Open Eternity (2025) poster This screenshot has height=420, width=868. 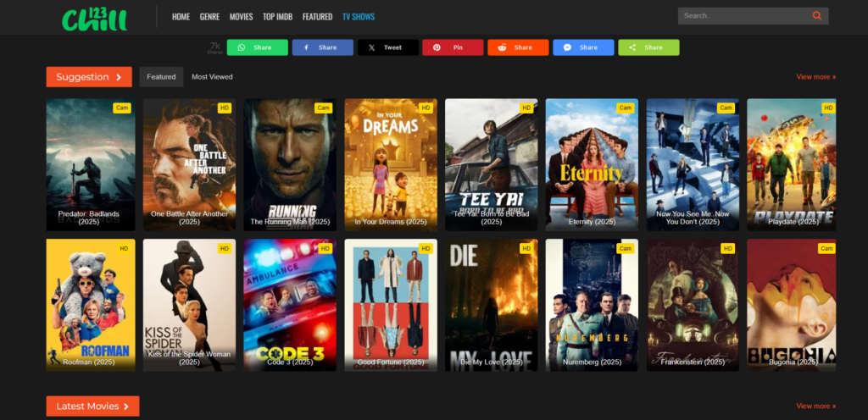tap(592, 164)
